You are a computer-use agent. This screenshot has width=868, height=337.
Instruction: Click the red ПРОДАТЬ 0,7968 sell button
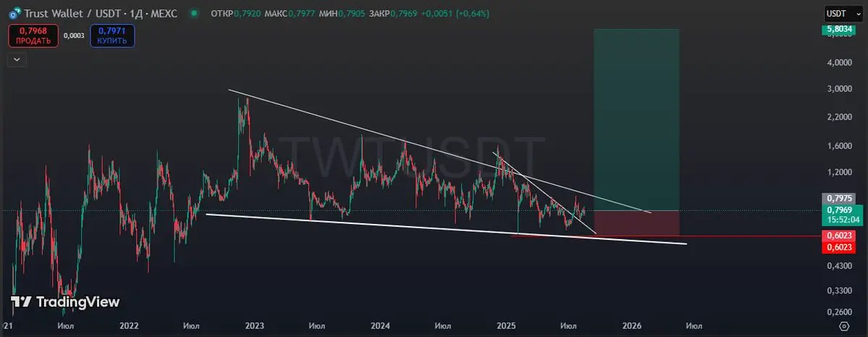pos(33,36)
